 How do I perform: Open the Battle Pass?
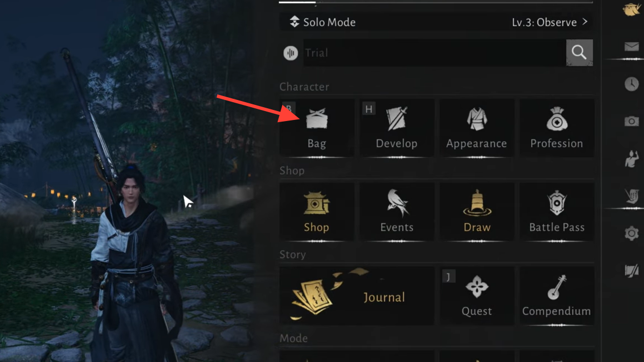point(557,212)
